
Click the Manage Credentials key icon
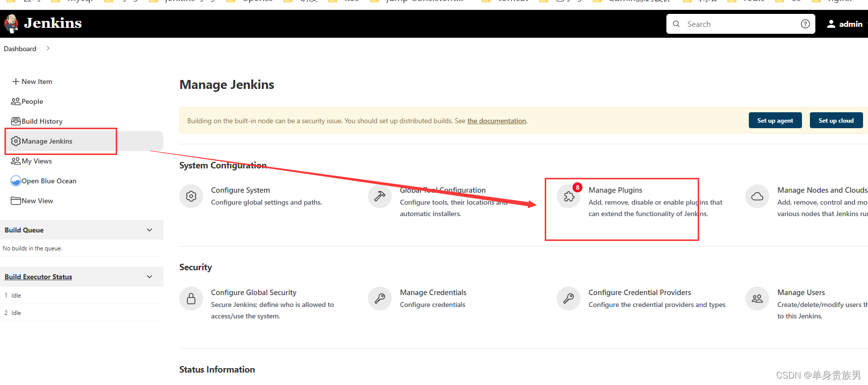pos(380,299)
